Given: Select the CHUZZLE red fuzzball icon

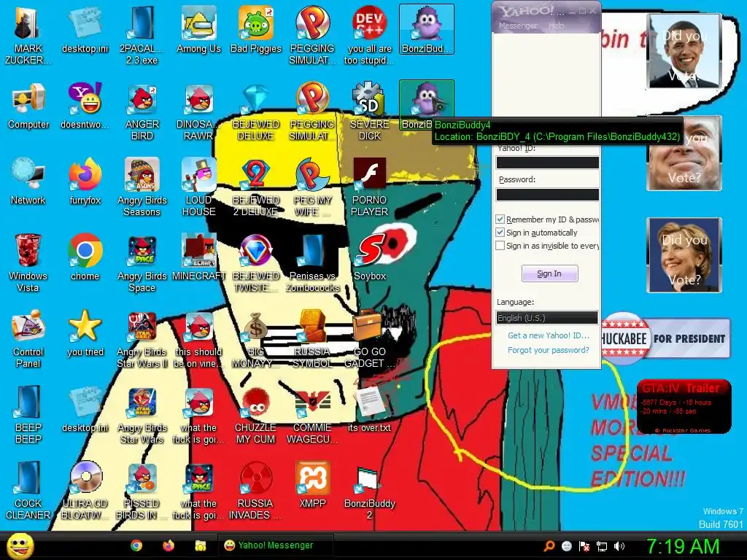Looking at the screenshot, I should pos(256,414).
